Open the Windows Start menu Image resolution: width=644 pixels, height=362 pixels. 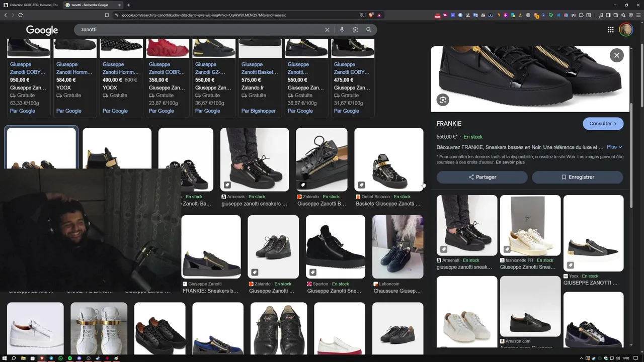(x=5, y=358)
